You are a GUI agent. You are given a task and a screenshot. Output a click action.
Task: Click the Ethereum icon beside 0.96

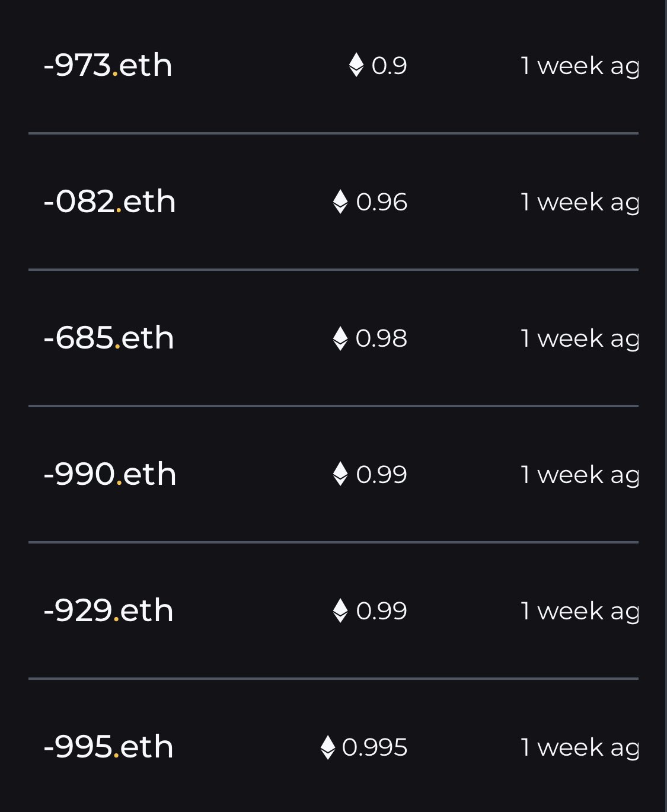click(340, 202)
